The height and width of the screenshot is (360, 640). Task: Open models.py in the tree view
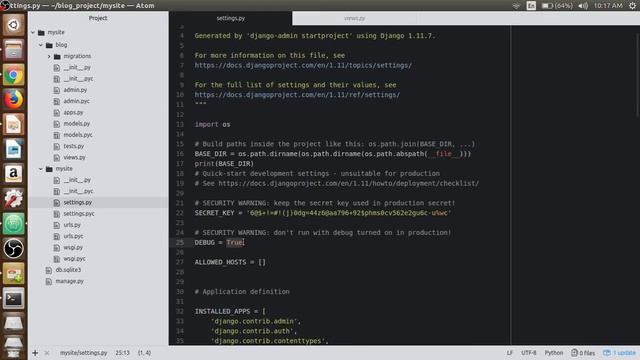point(76,124)
